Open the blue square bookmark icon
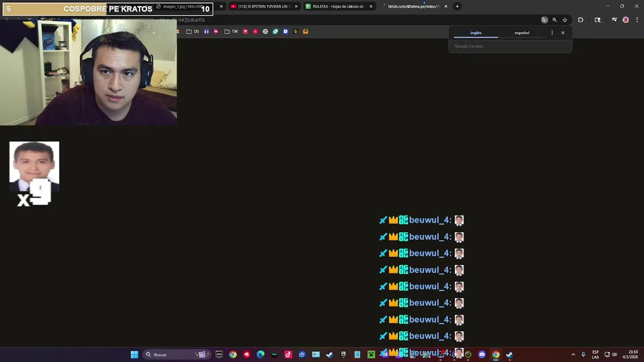The width and height of the screenshot is (644, 362). (x=285, y=32)
